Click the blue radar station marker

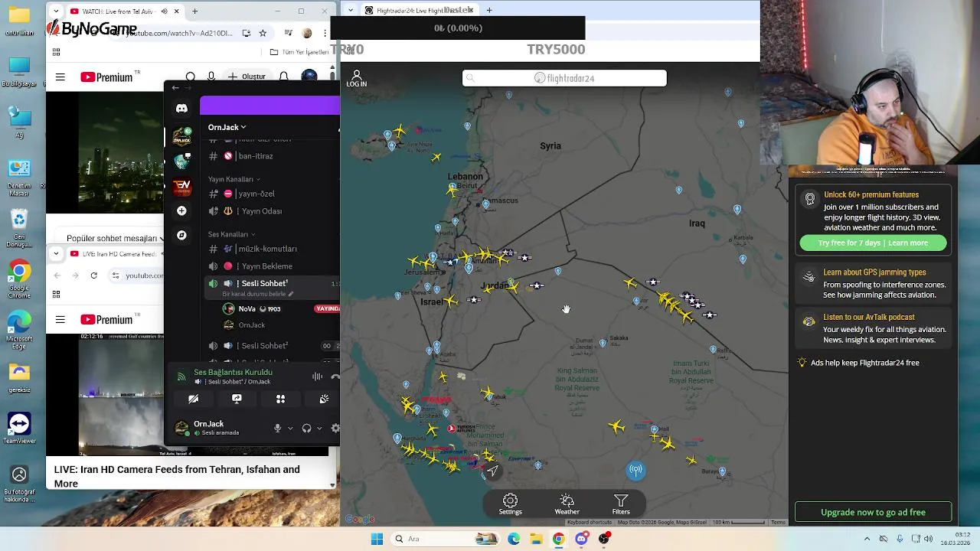pos(635,471)
